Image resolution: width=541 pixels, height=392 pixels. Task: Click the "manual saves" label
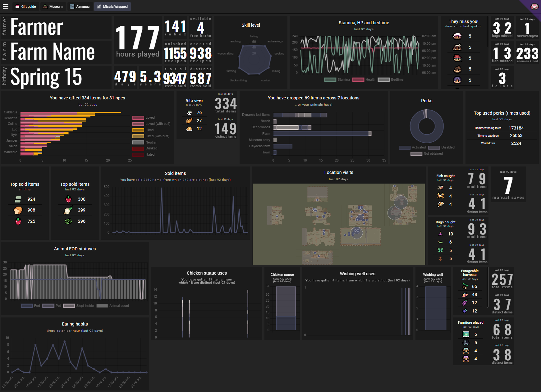(x=508, y=197)
